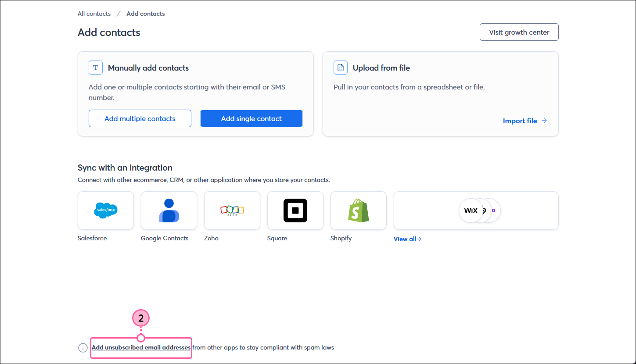
Task: Open the Import file link
Action: pos(520,121)
